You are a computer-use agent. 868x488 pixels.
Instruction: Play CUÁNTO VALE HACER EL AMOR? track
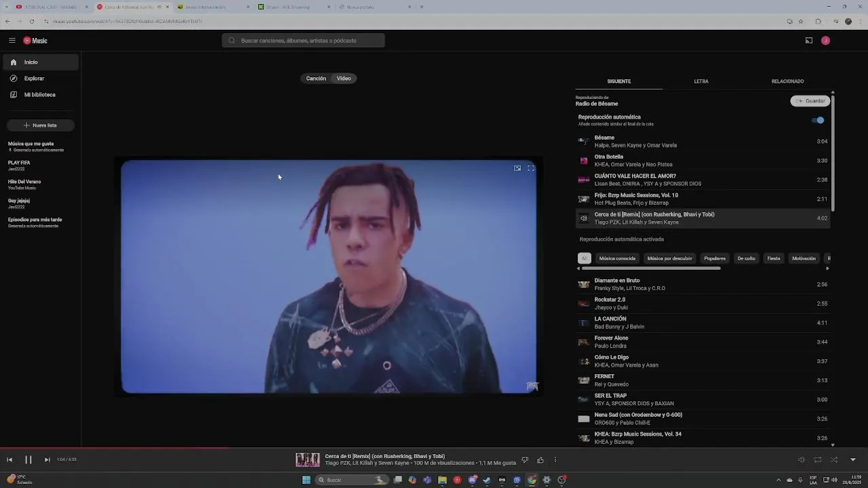pyautogui.click(x=703, y=180)
